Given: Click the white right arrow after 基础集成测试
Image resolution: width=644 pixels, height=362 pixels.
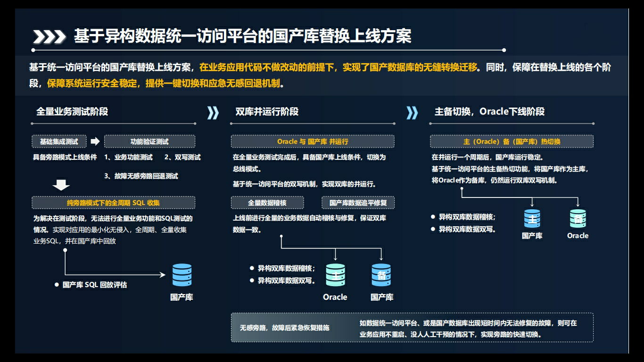Looking at the screenshot, I should (95, 141).
